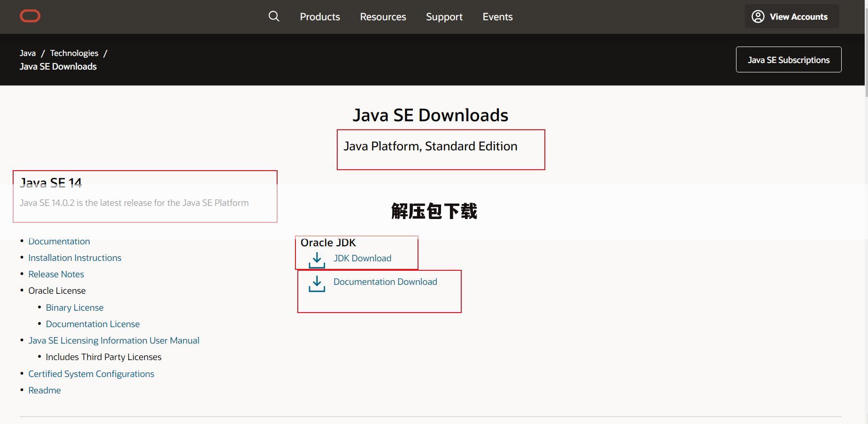Open the Documentation link in list
Viewport: 868px width, 424px height.
(x=59, y=241)
